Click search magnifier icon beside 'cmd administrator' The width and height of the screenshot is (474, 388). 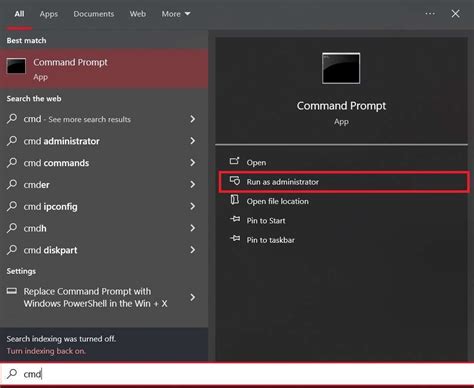coord(12,141)
